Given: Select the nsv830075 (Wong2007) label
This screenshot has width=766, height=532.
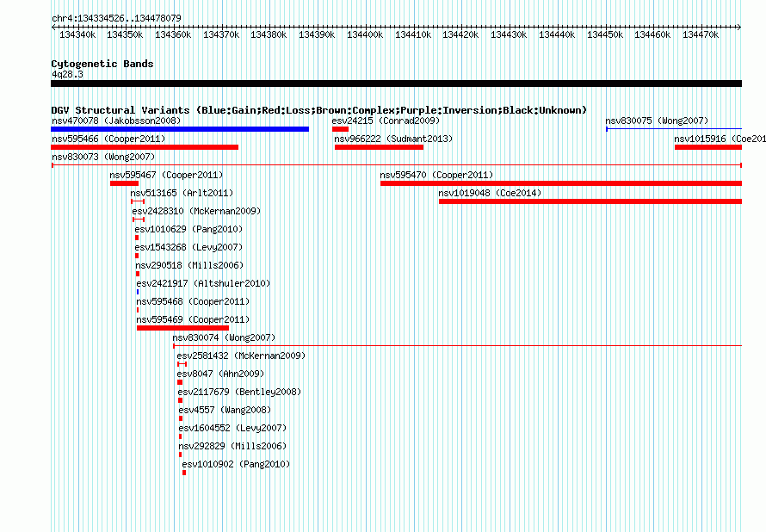Looking at the screenshot, I should pyautogui.click(x=657, y=121).
